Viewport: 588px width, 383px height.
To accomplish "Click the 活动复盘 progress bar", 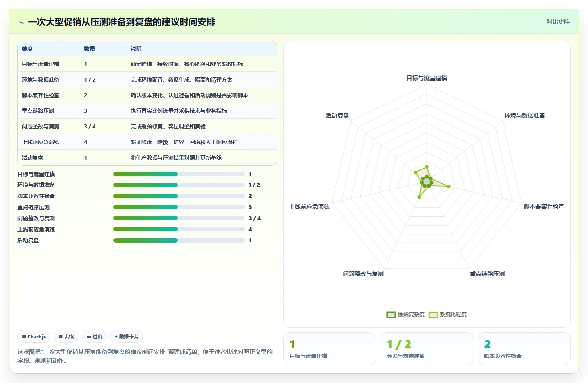I will click(179, 240).
